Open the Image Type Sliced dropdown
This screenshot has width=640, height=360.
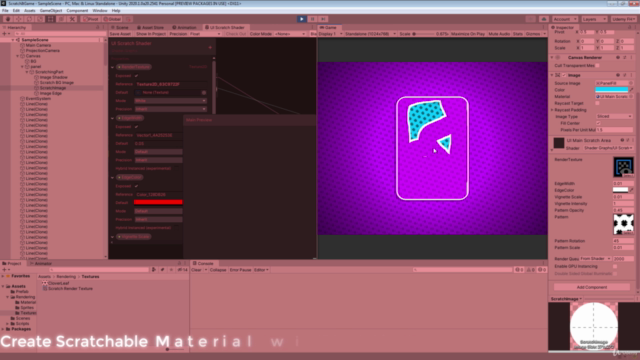614,116
